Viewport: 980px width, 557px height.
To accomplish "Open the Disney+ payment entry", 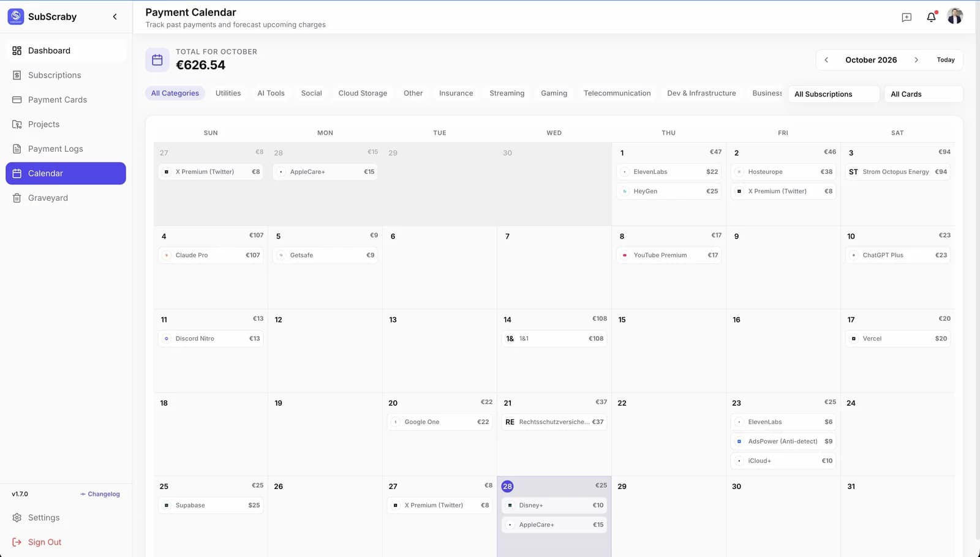I will coord(554,506).
